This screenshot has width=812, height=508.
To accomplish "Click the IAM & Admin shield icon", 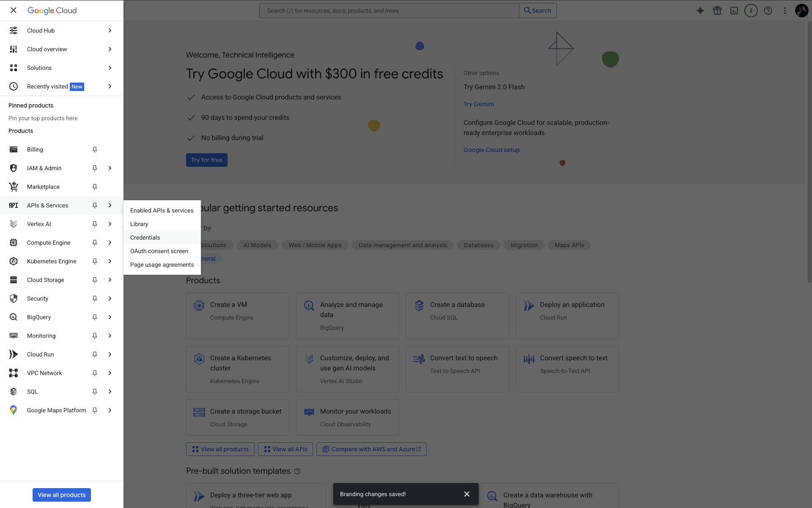I will [14, 168].
